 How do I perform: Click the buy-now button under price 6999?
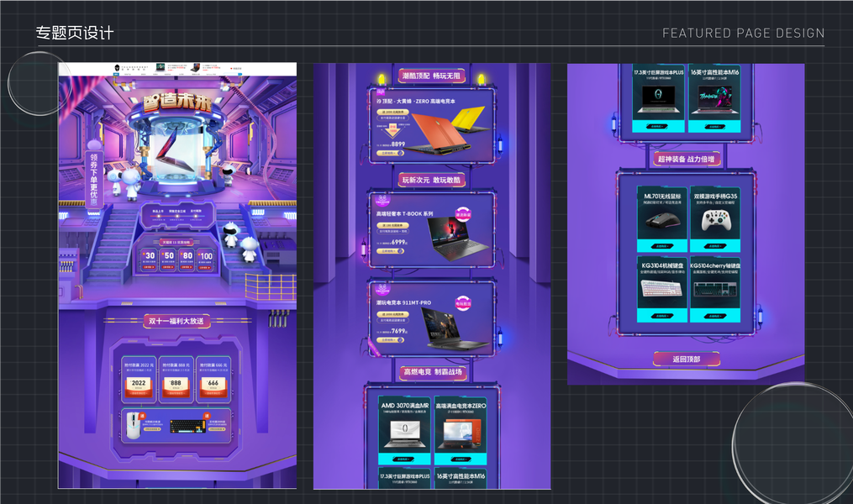391,250
